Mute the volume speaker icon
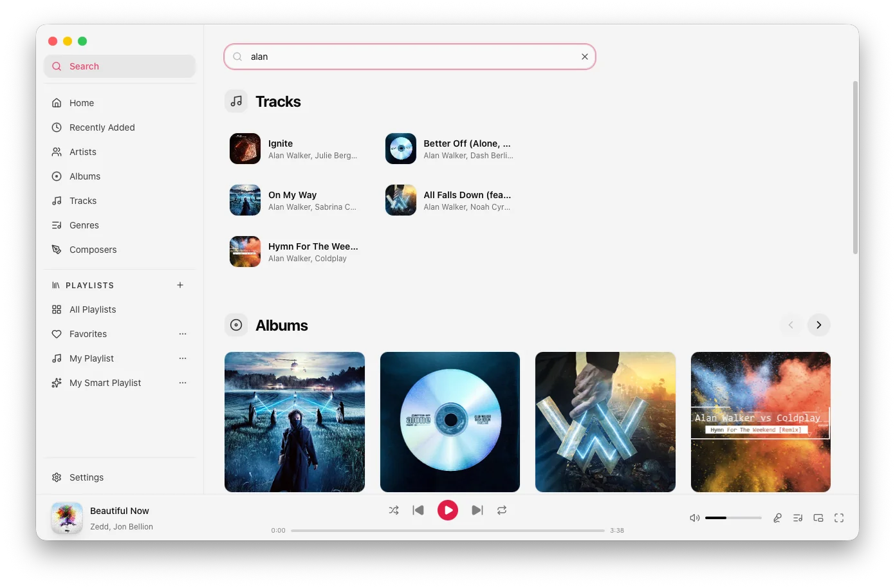The height and width of the screenshot is (588, 895). pyautogui.click(x=695, y=518)
